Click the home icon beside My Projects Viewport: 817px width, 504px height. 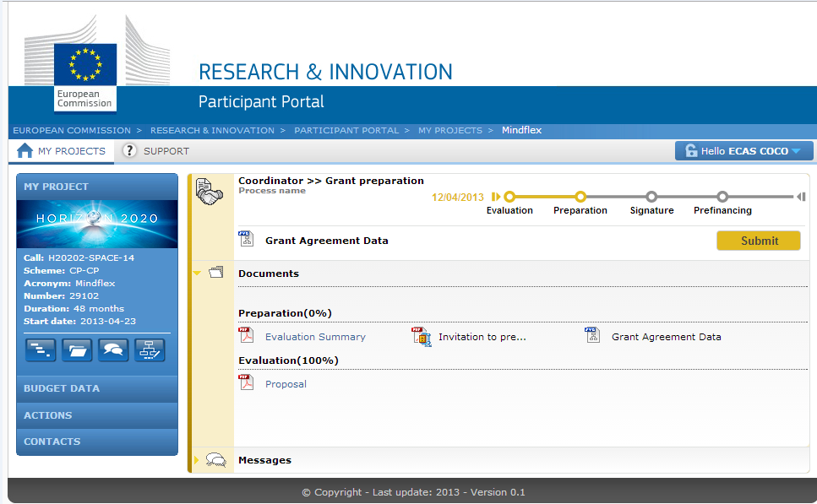pos(25,150)
